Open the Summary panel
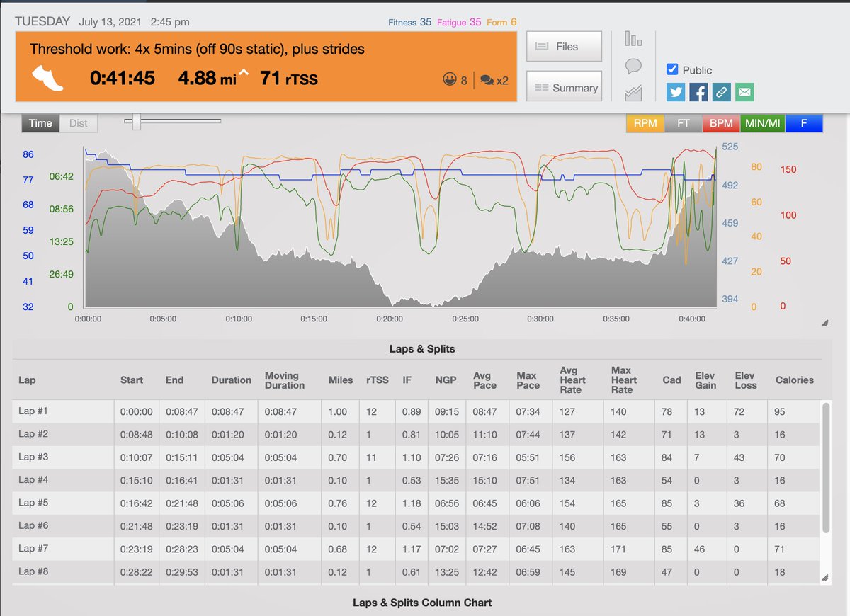This screenshot has width=850, height=616. pos(563,88)
